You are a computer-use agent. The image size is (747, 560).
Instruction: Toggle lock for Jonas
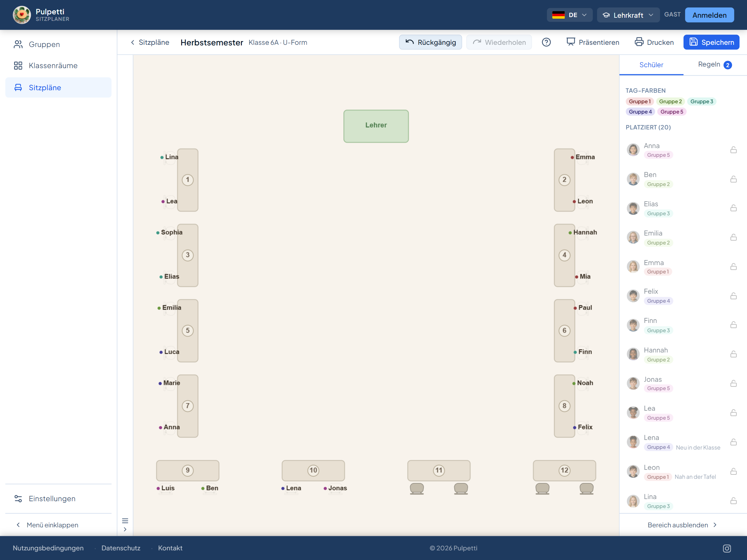point(733,384)
